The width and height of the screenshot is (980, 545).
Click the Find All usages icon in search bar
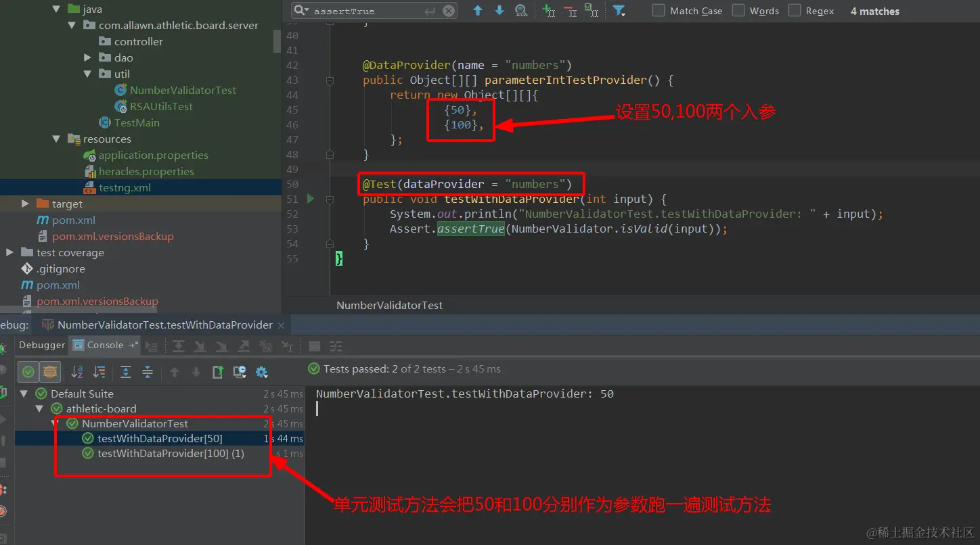[520, 11]
